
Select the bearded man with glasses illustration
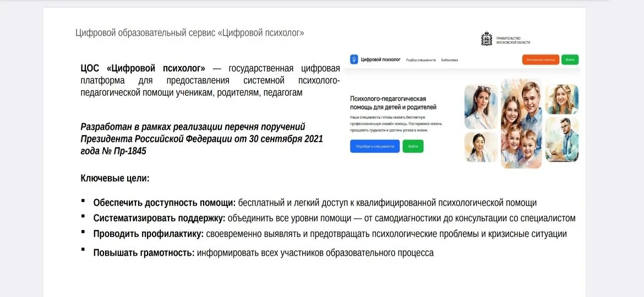click(x=562, y=140)
